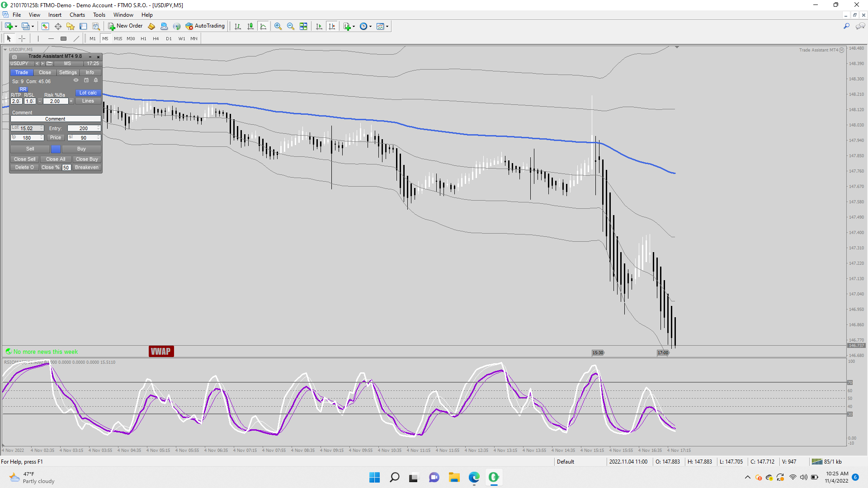868x488 pixels.
Task: Take screenshot with panel camera icon
Action: pos(14,56)
